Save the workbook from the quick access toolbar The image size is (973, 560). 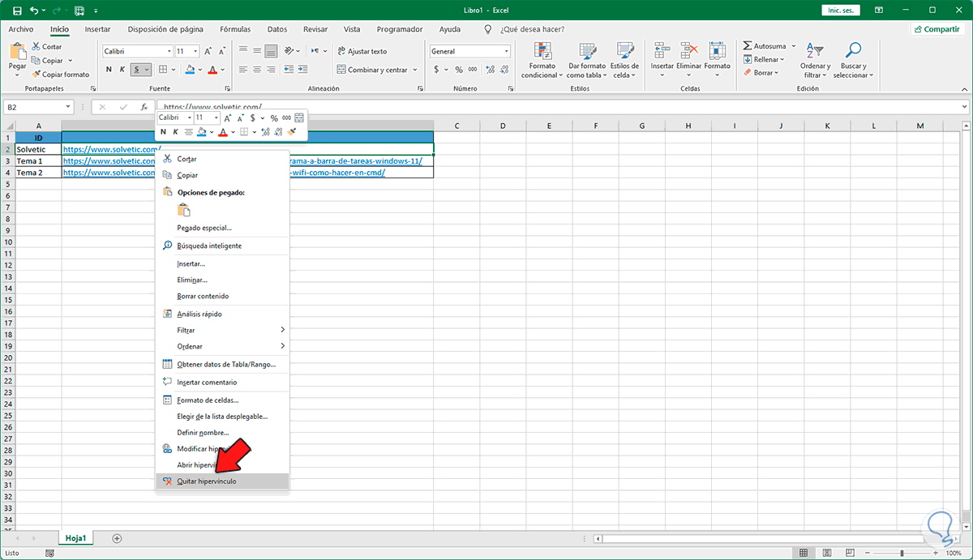[17, 11]
